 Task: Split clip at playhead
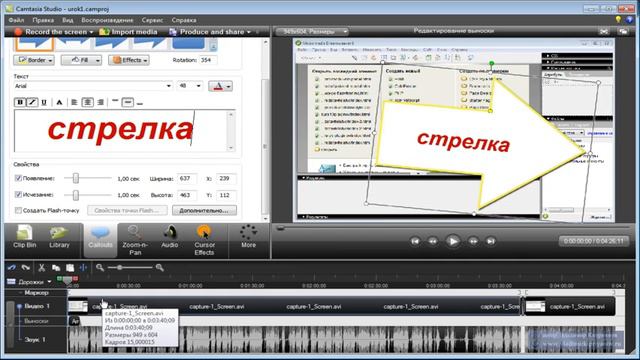tap(83, 268)
